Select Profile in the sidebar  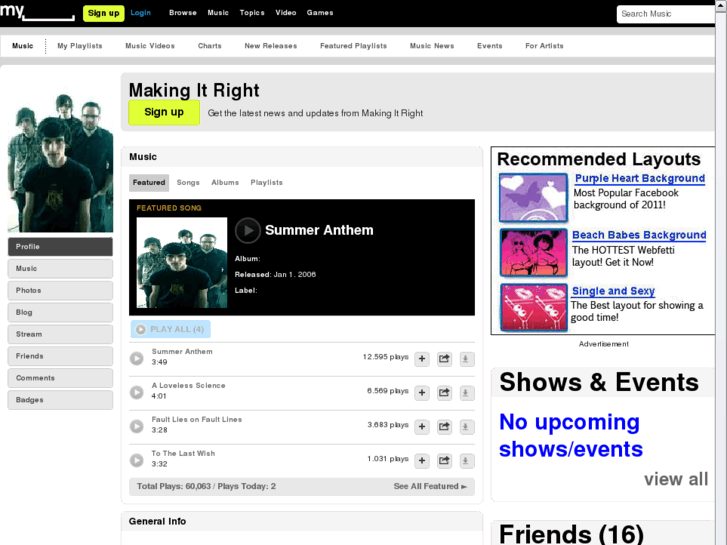(x=60, y=247)
